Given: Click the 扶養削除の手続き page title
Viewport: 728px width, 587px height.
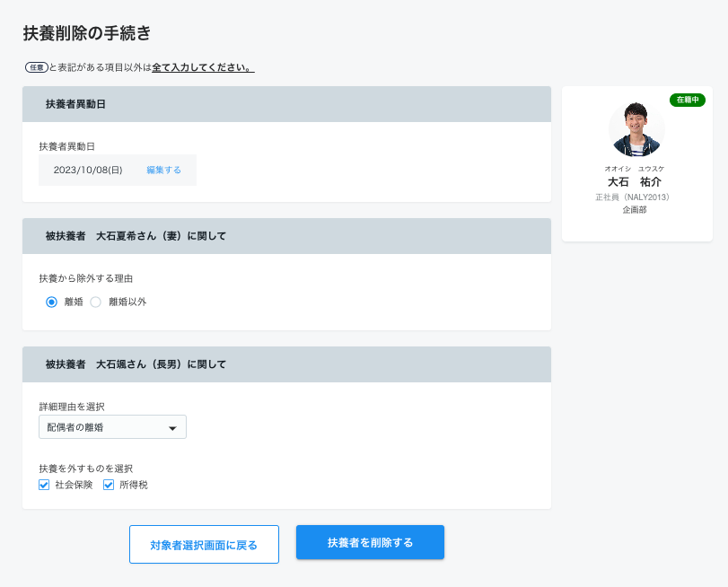Looking at the screenshot, I should 87,33.
